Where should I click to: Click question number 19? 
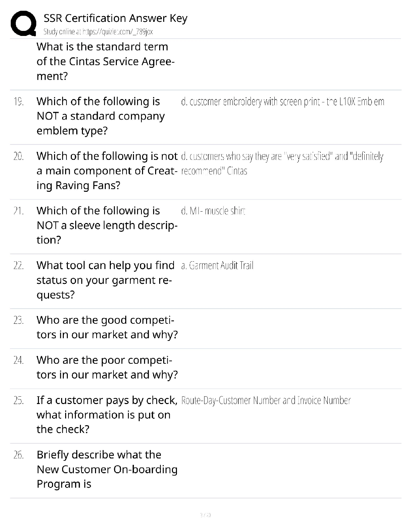point(18,101)
